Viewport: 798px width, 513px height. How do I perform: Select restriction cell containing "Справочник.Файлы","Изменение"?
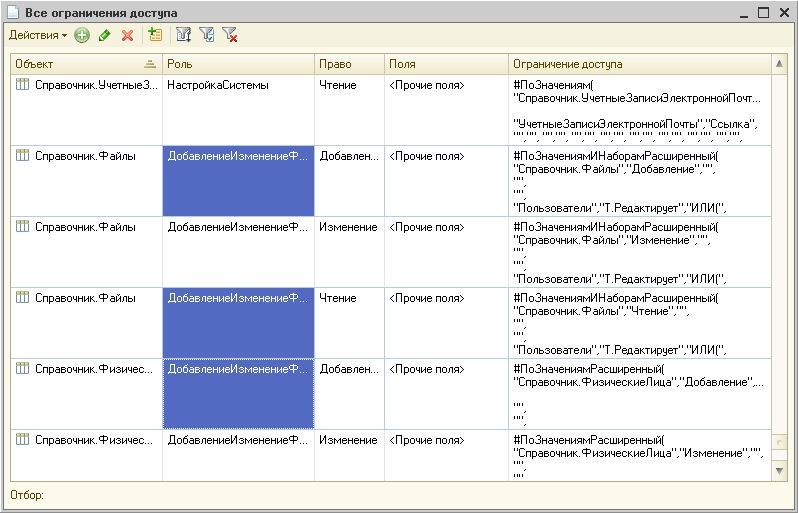click(640, 252)
